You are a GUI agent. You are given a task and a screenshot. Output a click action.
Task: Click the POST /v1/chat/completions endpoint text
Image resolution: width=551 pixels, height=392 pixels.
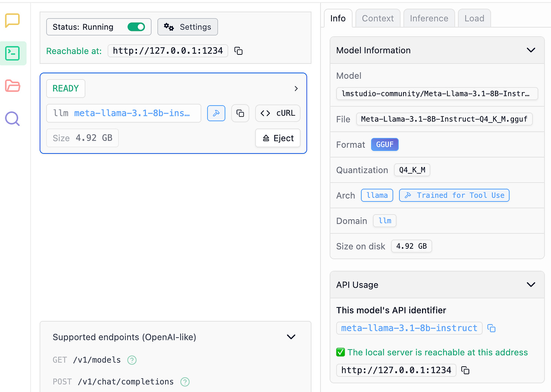point(113,382)
